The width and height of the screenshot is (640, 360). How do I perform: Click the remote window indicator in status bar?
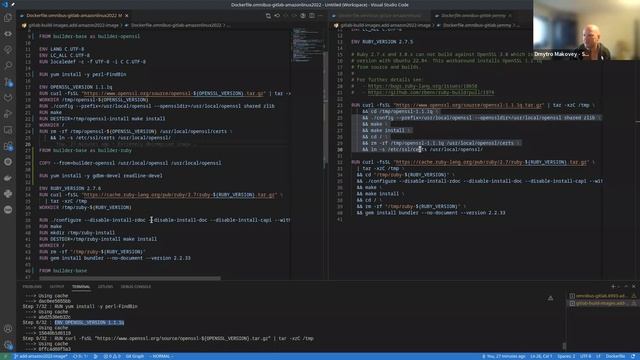[x=6, y=356]
